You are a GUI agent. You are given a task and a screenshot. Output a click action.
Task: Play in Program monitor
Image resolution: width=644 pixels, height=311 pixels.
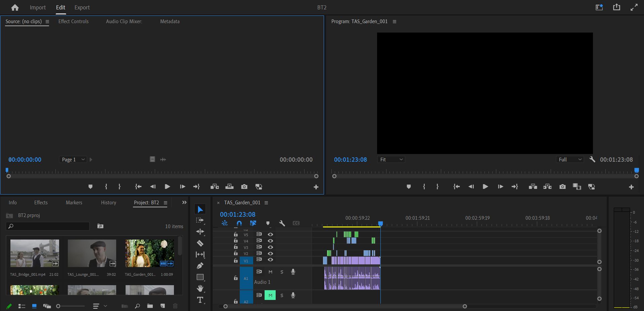485,187
